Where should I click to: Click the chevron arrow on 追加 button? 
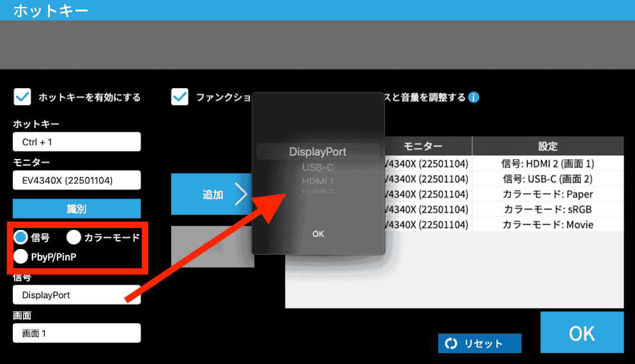241,194
